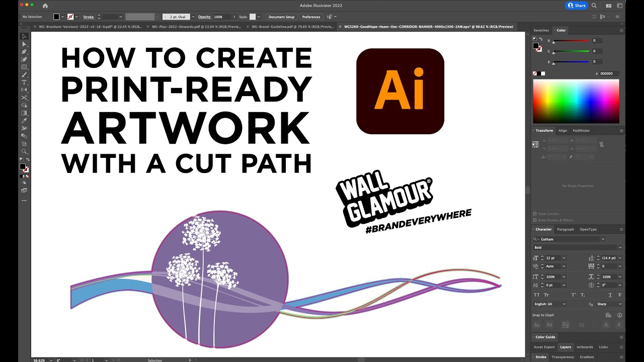This screenshot has height=362, width=644.
Task: Click the All Caps TT icon
Action: 537,295
